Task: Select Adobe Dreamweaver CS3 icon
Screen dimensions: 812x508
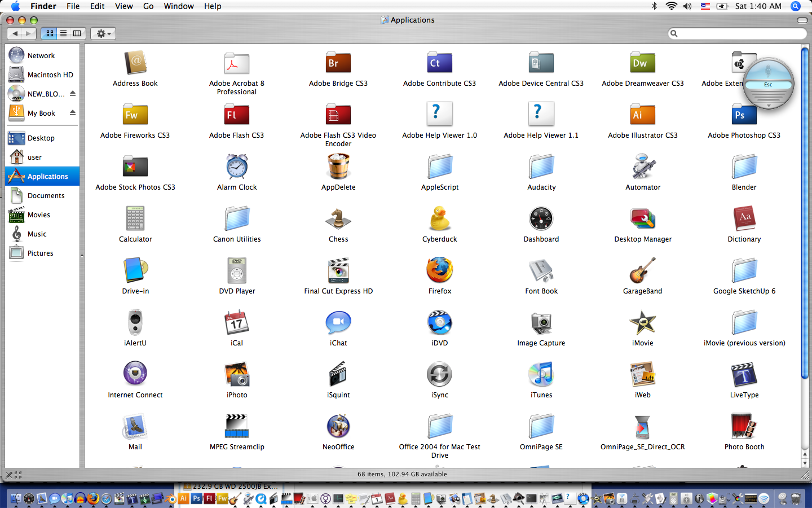Action: click(x=643, y=63)
